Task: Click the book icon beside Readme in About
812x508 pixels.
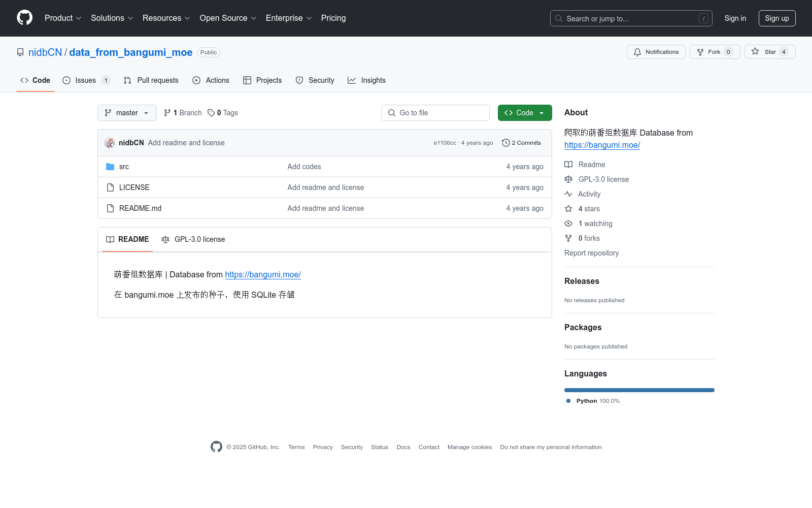Action: click(568, 165)
